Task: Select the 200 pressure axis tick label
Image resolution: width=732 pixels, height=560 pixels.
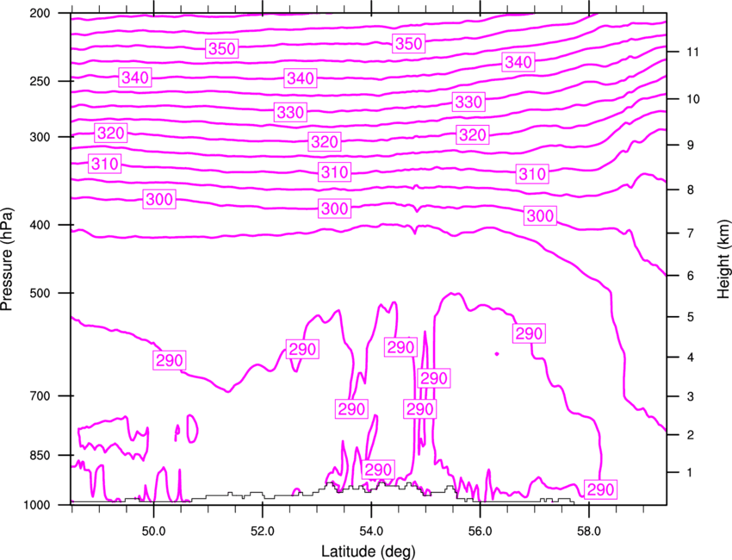Action: tap(40, 14)
